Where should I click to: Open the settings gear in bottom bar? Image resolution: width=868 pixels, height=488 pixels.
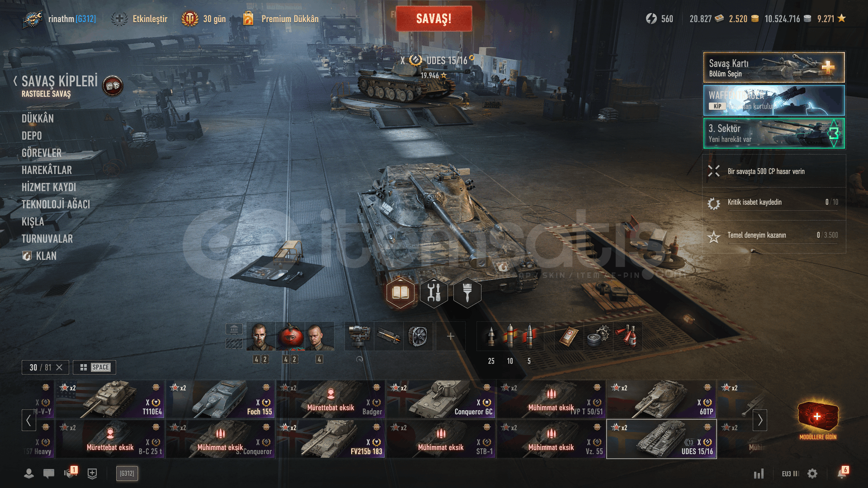[812, 474]
